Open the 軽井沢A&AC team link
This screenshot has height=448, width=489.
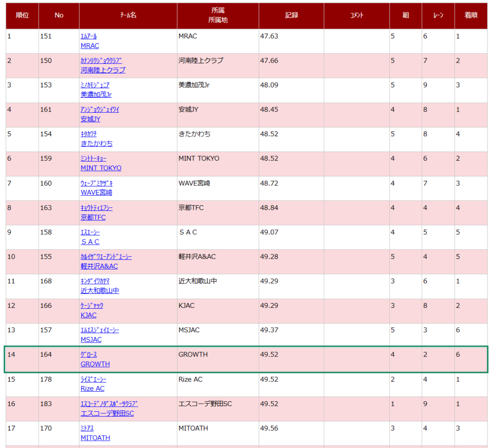pyautogui.click(x=99, y=266)
